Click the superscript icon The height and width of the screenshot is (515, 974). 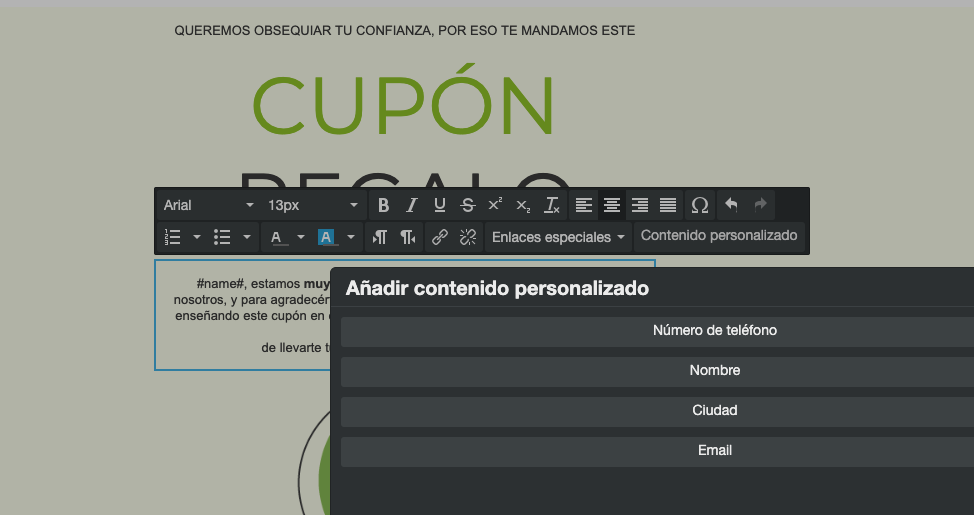coord(495,205)
